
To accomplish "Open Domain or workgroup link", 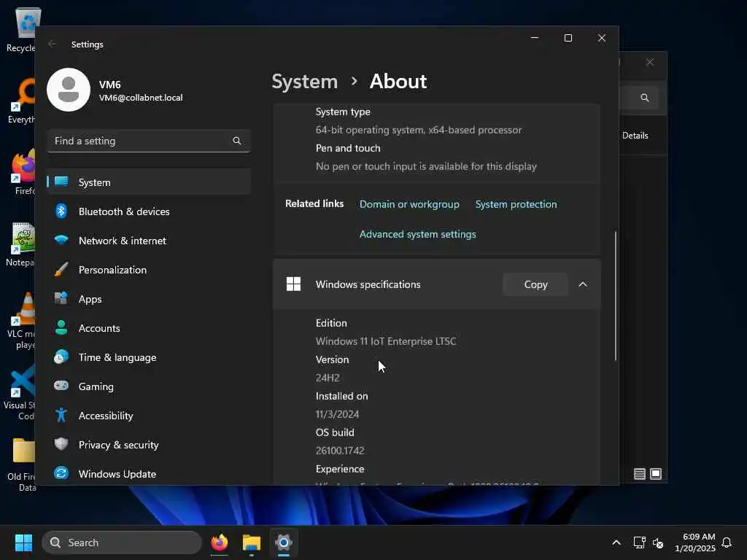I will pyautogui.click(x=409, y=204).
